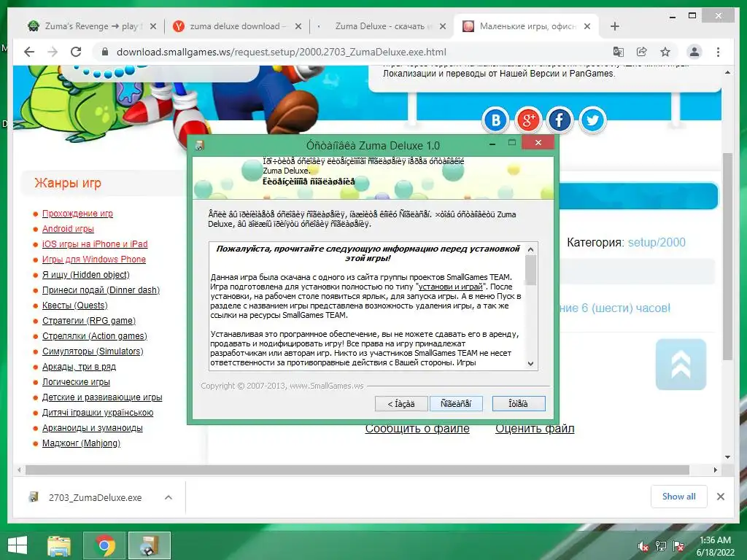The height and width of the screenshot is (560, 747).
Task: Switch to Zuma Deluxe - скачать tab
Action: 381,26
